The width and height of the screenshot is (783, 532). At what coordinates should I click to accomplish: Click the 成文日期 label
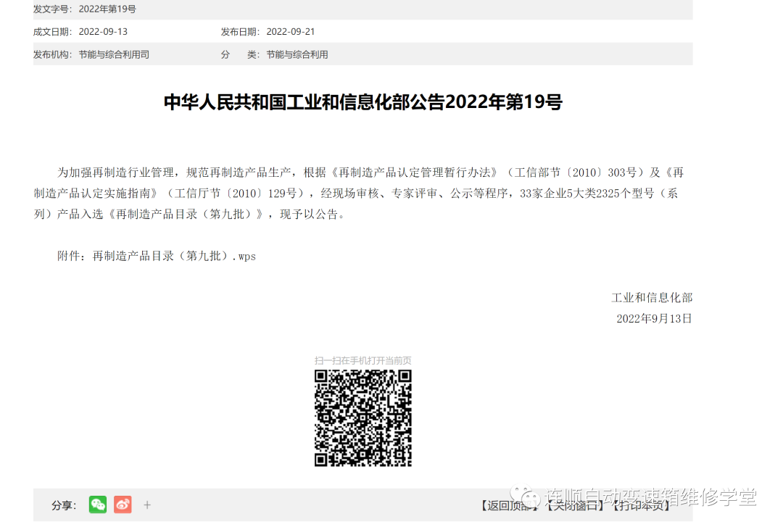[52, 31]
